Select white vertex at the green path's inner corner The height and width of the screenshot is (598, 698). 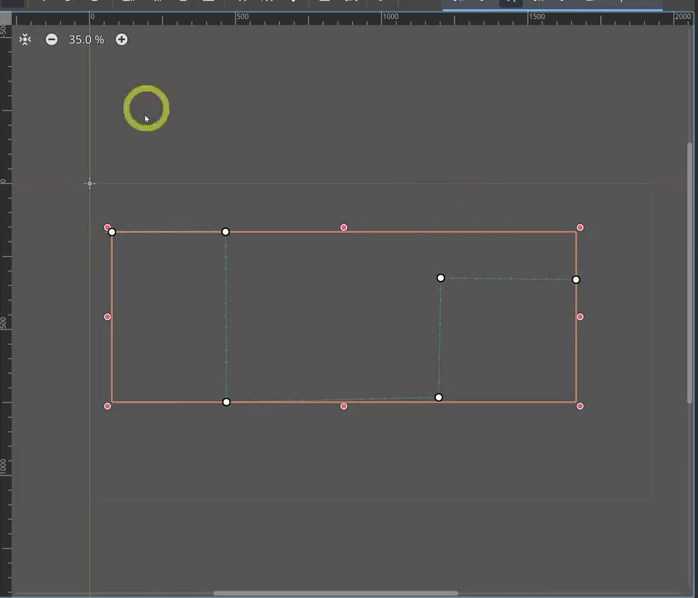(x=441, y=278)
